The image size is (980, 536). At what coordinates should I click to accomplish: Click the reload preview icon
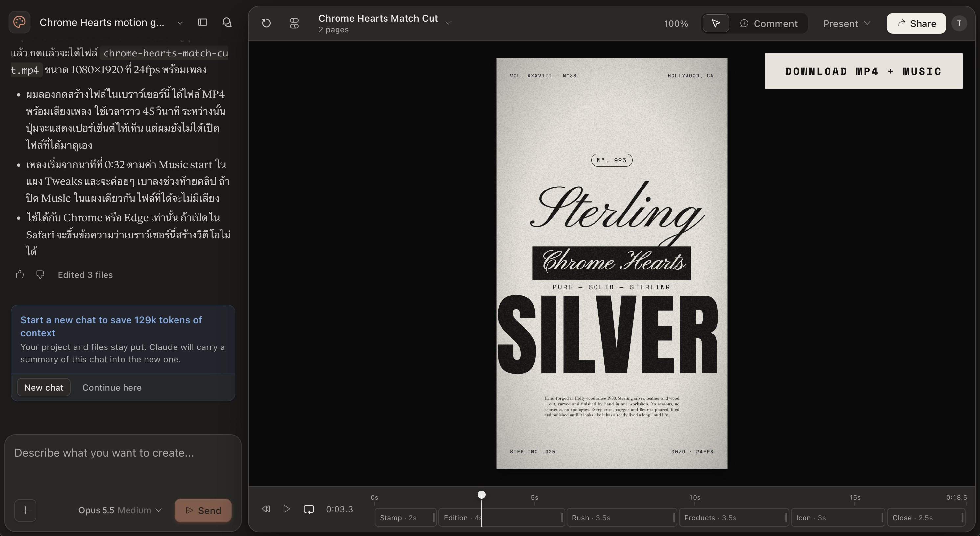266,23
